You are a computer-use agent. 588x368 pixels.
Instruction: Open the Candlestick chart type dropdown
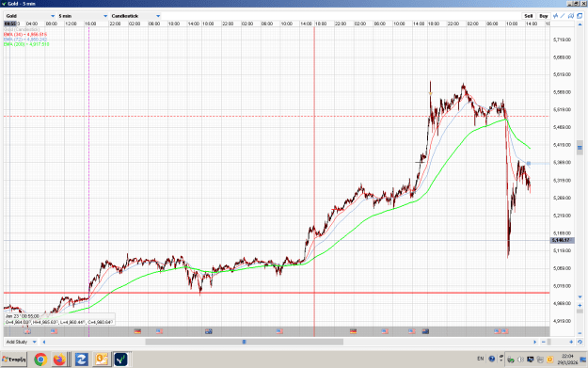tap(135, 16)
